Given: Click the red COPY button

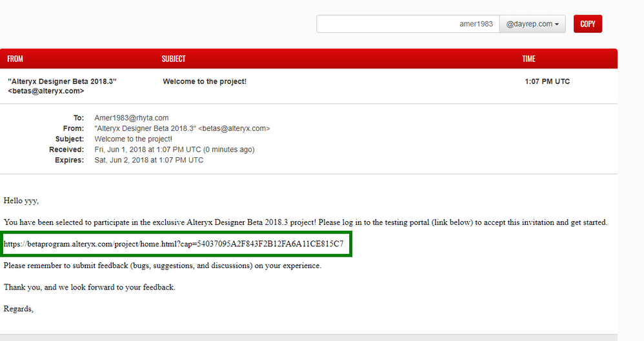Looking at the screenshot, I should pyautogui.click(x=588, y=24).
